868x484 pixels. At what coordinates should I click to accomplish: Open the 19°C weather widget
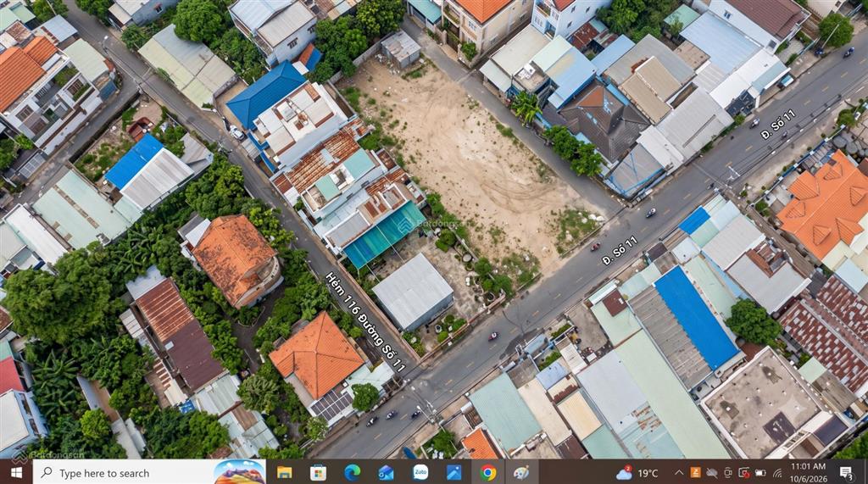[x=637, y=473]
